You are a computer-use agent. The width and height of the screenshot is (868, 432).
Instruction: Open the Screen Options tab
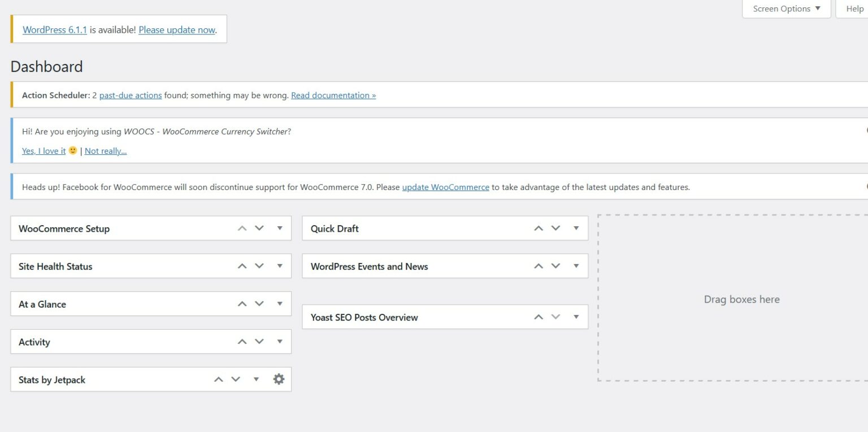click(786, 9)
